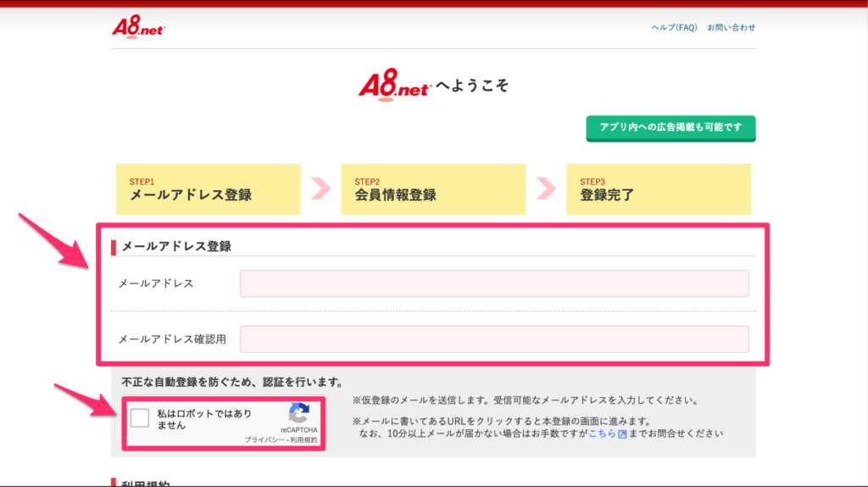The image size is (868, 487).
Task: Open the ヘルプ(FAQ) link
Action: coord(674,27)
